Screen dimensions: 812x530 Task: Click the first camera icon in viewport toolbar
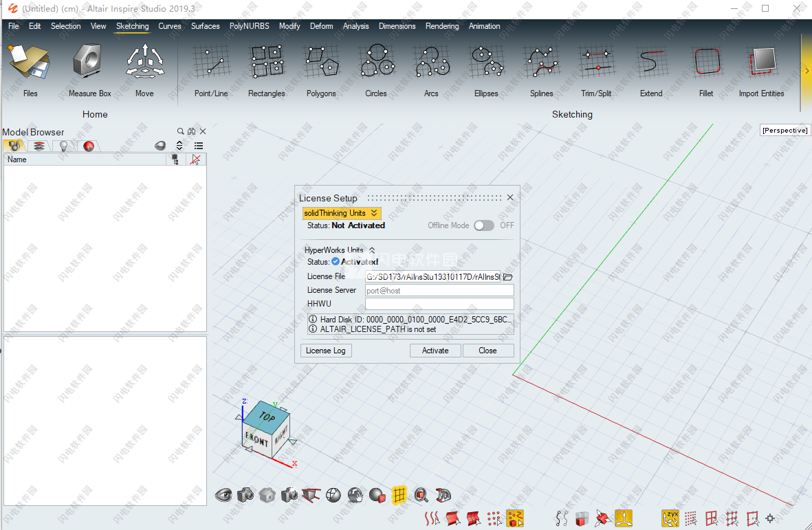point(245,496)
